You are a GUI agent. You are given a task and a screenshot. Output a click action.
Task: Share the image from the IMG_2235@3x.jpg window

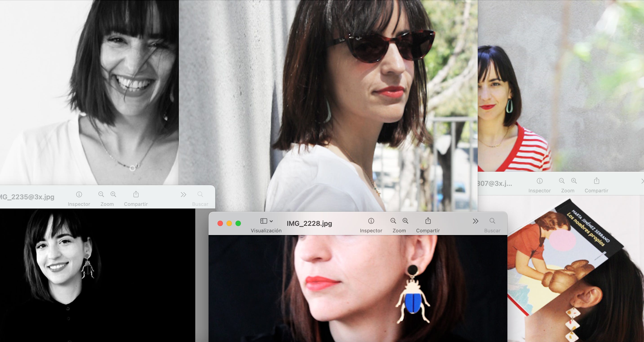136,194
